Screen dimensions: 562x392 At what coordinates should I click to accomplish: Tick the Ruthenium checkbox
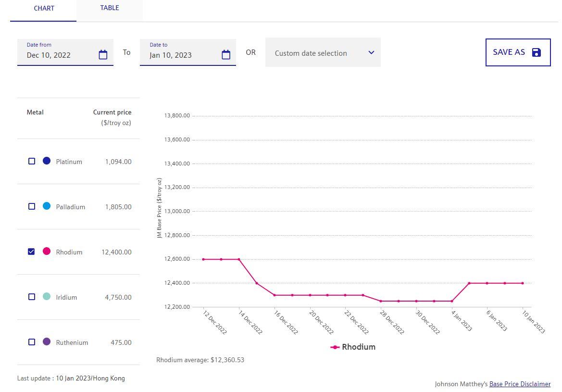coord(32,342)
